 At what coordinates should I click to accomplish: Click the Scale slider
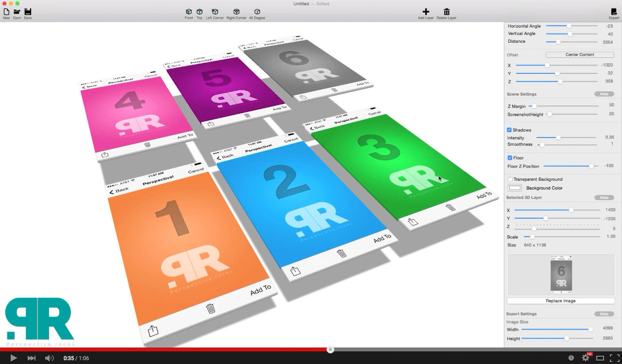click(x=562, y=237)
